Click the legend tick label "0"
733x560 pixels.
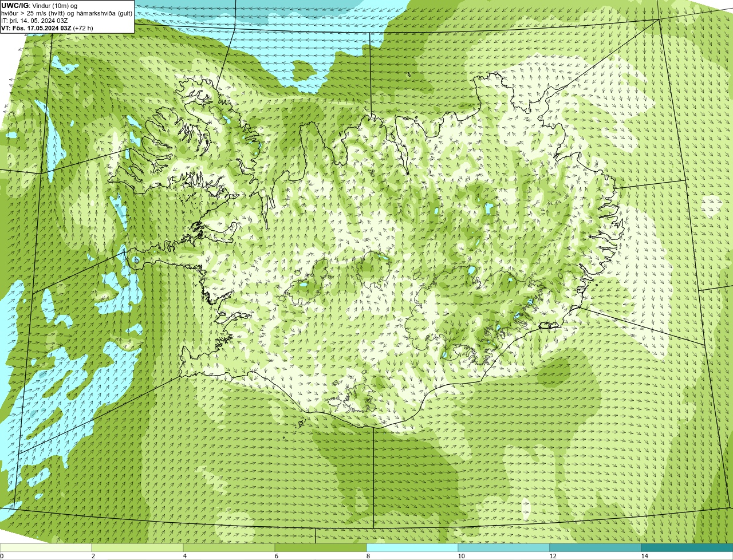[x=2, y=556]
